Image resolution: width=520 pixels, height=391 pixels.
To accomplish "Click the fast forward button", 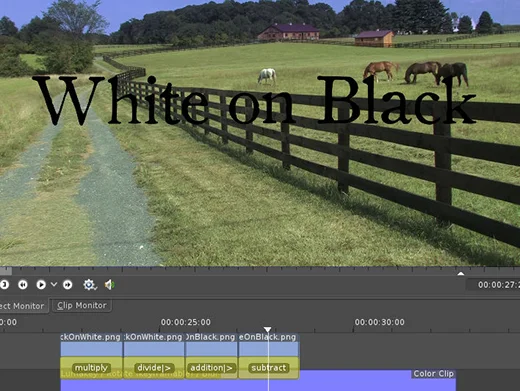I will (68, 285).
